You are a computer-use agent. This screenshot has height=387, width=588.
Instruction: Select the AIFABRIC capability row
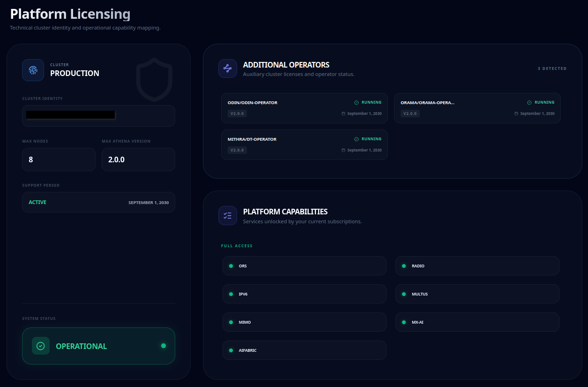pos(305,350)
